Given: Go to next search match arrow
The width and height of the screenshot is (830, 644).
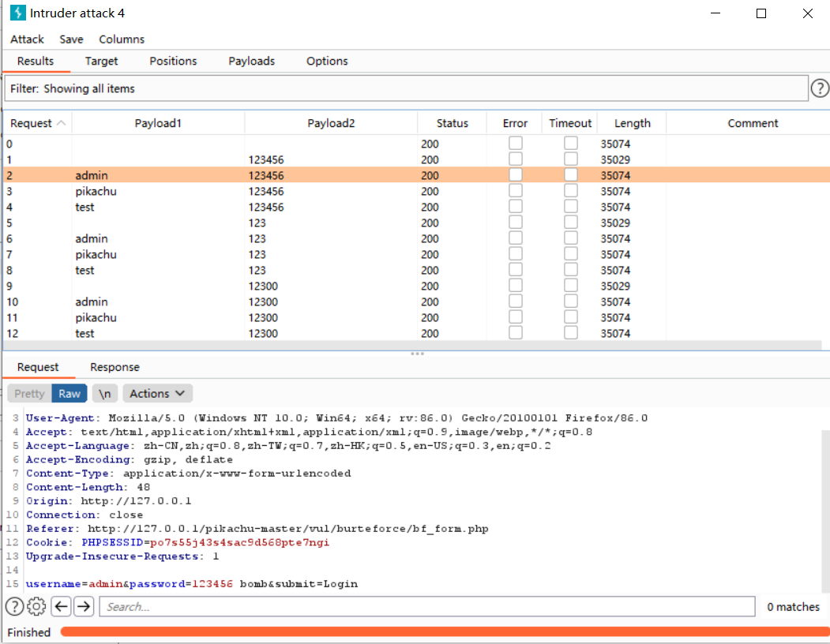Looking at the screenshot, I should (x=84, y=606).
